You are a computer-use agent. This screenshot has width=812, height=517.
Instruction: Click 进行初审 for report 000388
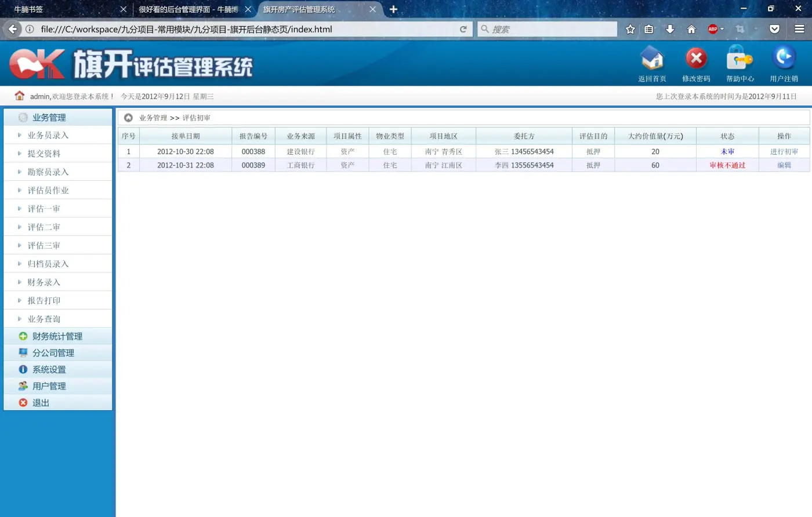[x=784, y=152]
